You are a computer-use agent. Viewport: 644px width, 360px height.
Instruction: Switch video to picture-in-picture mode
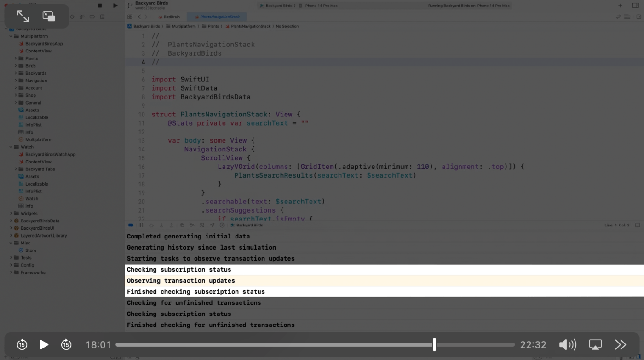point(49,17)
